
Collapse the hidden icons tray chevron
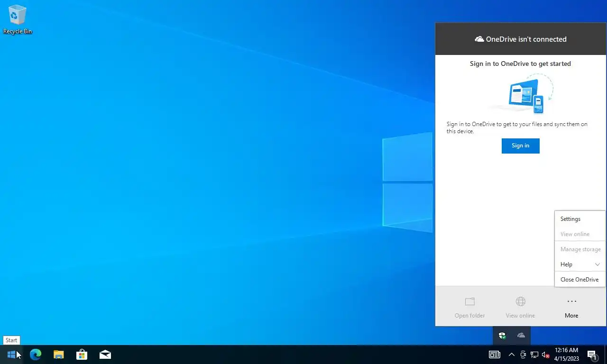click(512, 355)
